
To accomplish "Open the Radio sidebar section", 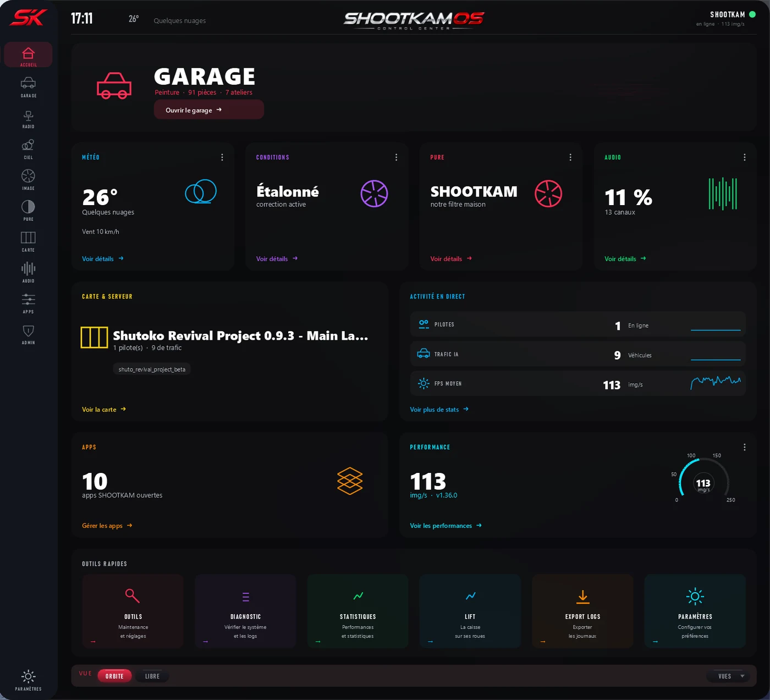I will (28, 118).
